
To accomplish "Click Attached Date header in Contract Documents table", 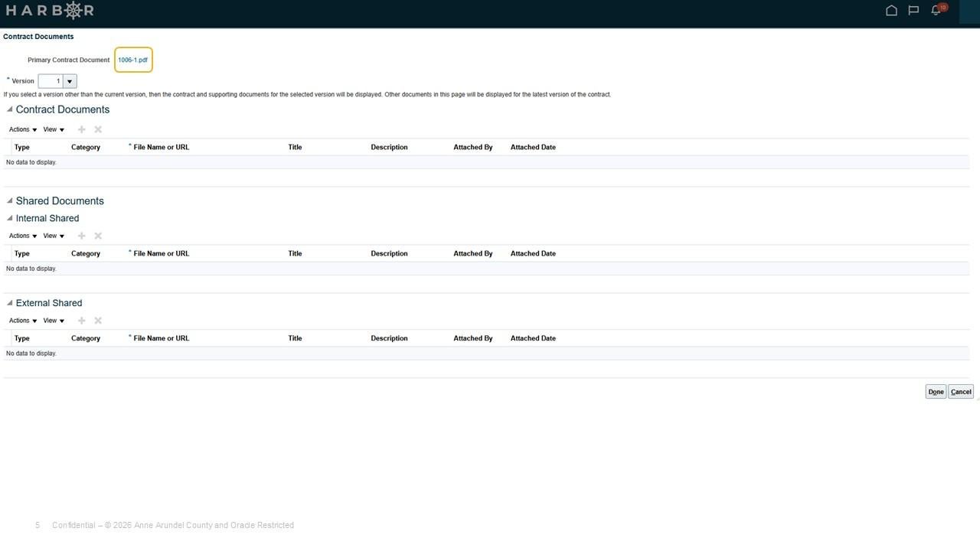I will (x=533, y=147).
